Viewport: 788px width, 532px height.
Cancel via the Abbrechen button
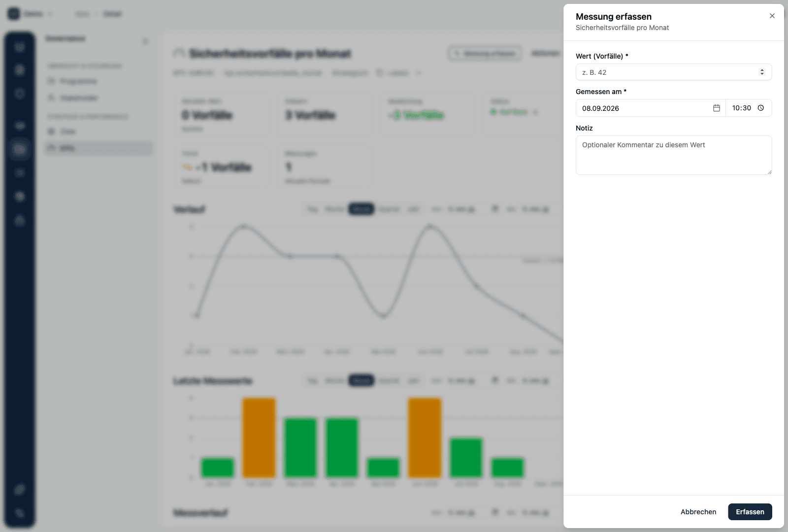698,512
